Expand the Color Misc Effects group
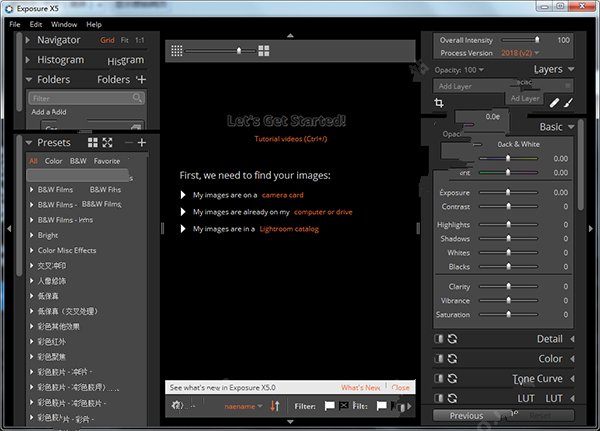Viewport: 600px width, 431px height. pos(32,250)
